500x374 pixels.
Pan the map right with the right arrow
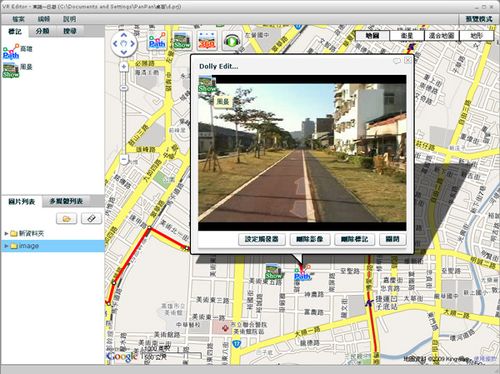[x=132, y=44]
